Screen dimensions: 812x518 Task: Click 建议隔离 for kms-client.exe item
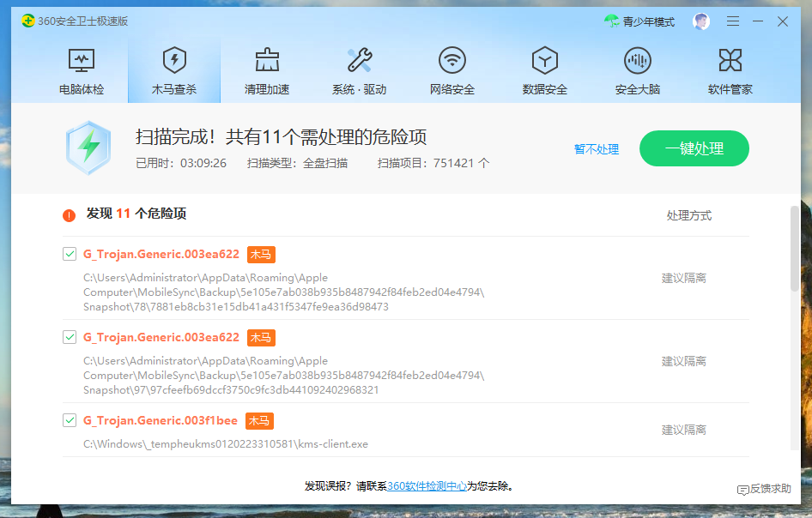pyautogui.click(x=683, y=430)
